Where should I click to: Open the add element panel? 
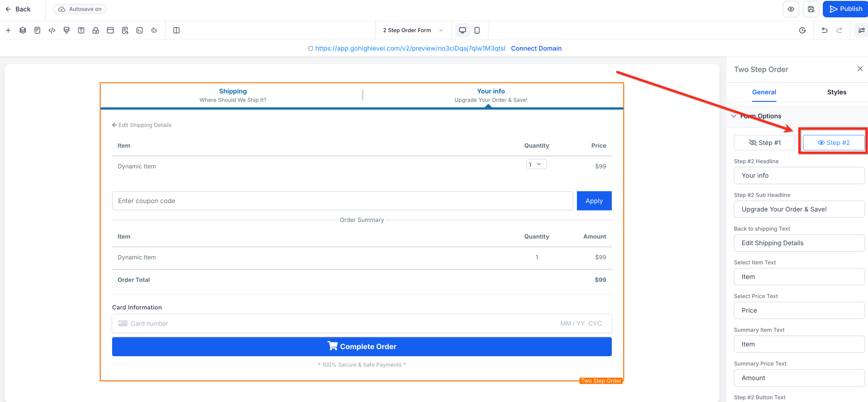[x=8, y=30]
